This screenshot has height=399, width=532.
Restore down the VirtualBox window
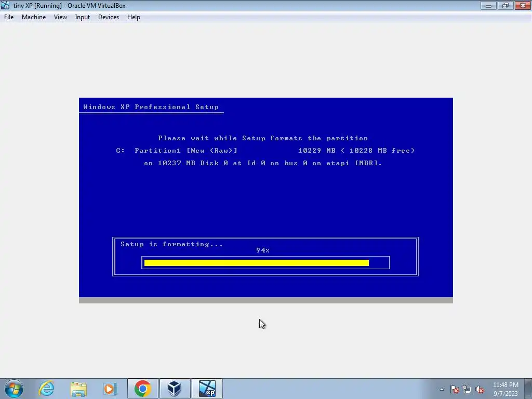click(x=506, y=5)
